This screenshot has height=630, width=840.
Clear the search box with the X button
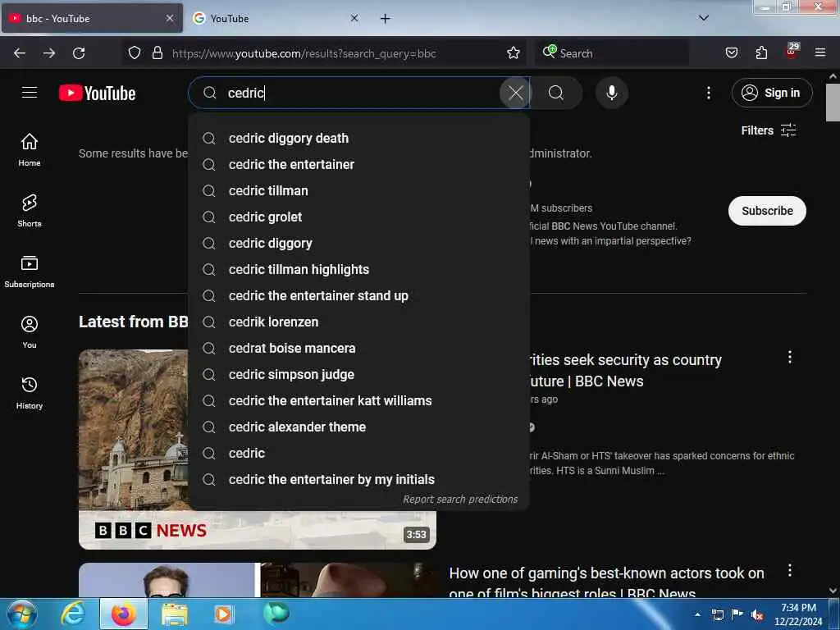coord(515,93)
